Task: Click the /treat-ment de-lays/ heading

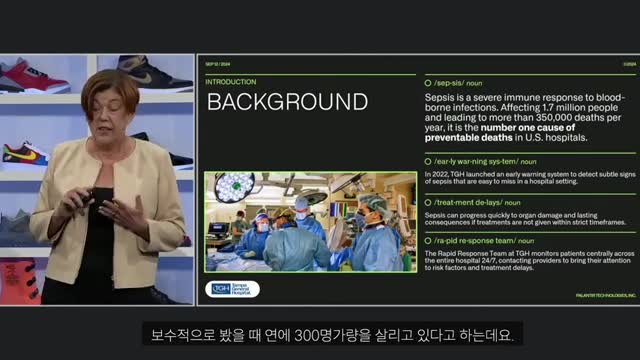Action: coord(477,202)
